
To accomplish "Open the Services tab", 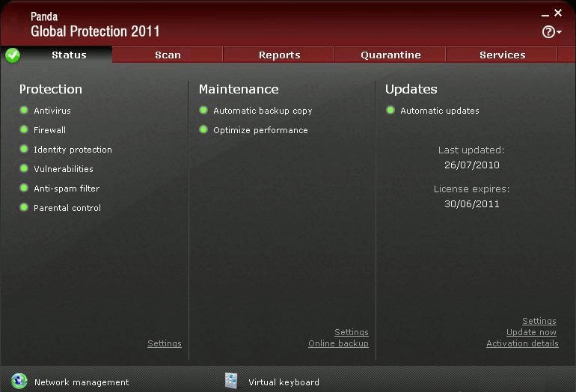I will point(502,55).
